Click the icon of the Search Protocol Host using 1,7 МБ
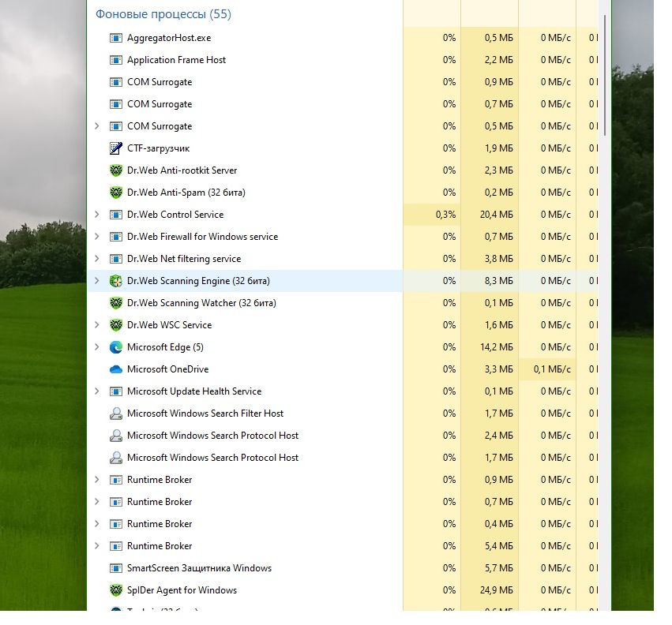This screenshot has height=625, width=672. 116,458
